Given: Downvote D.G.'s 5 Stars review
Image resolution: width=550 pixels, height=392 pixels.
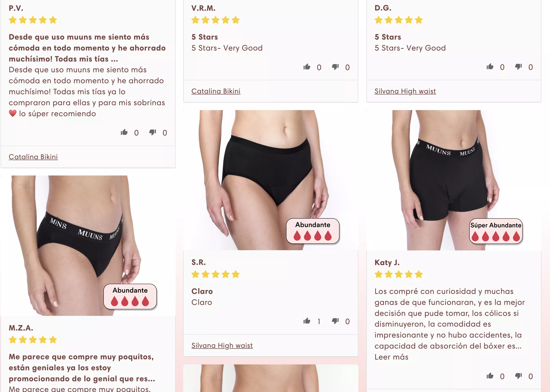Looking at the screenshot, I should click(518, 67).
